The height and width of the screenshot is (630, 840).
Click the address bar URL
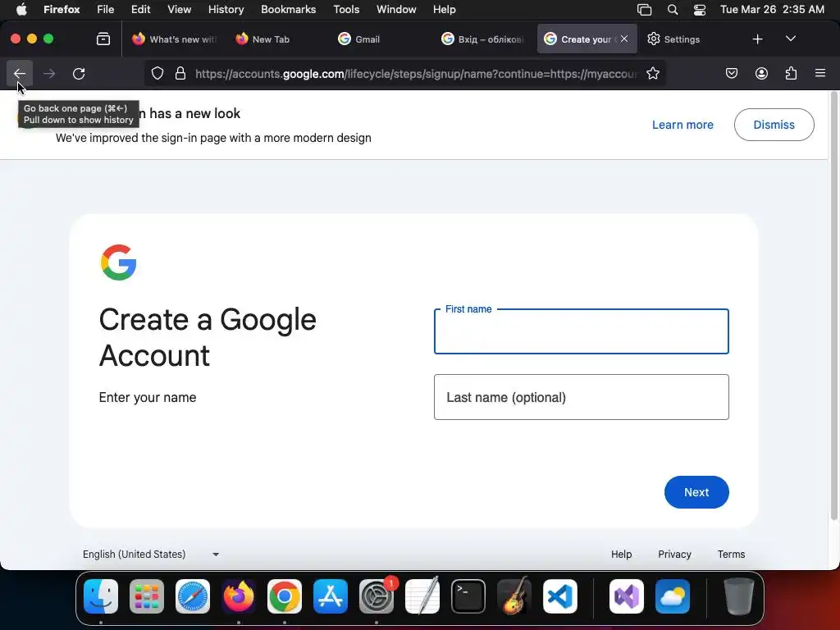point(416,73)
